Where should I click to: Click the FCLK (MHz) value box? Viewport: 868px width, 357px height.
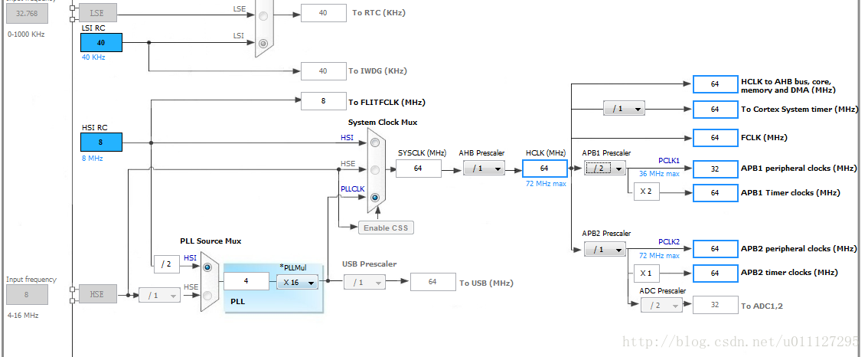click(715, 137)
